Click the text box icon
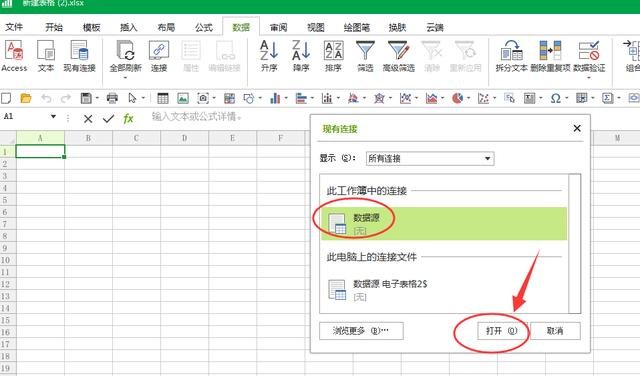This screenshot has height=376, width=640. [529, 98]
